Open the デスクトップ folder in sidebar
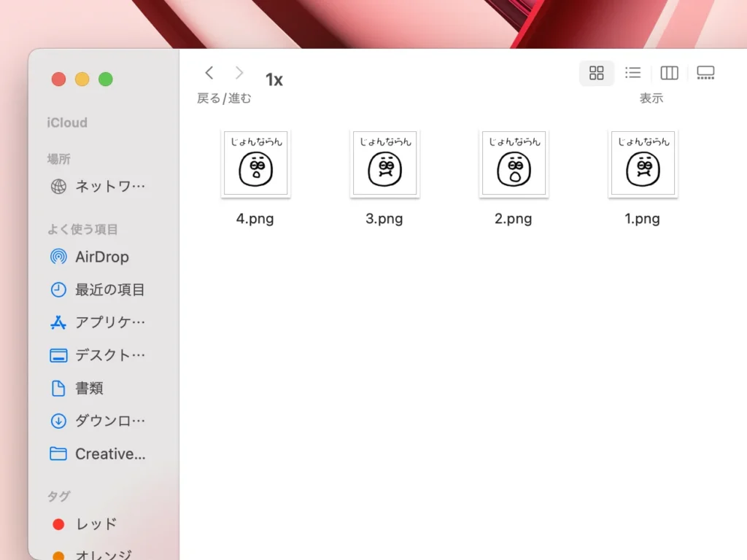Image resolution: width=747 pixels, height=560 pixels. (x=109, y=355)
